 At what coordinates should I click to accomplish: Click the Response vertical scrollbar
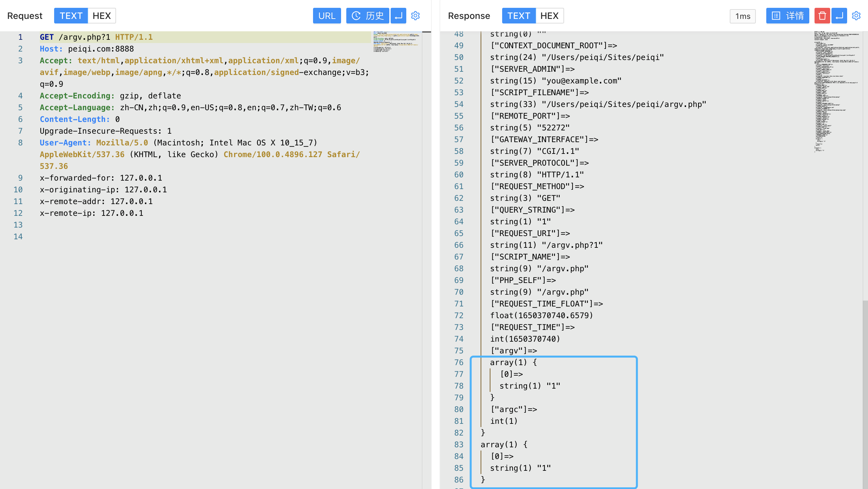point(865,394)
